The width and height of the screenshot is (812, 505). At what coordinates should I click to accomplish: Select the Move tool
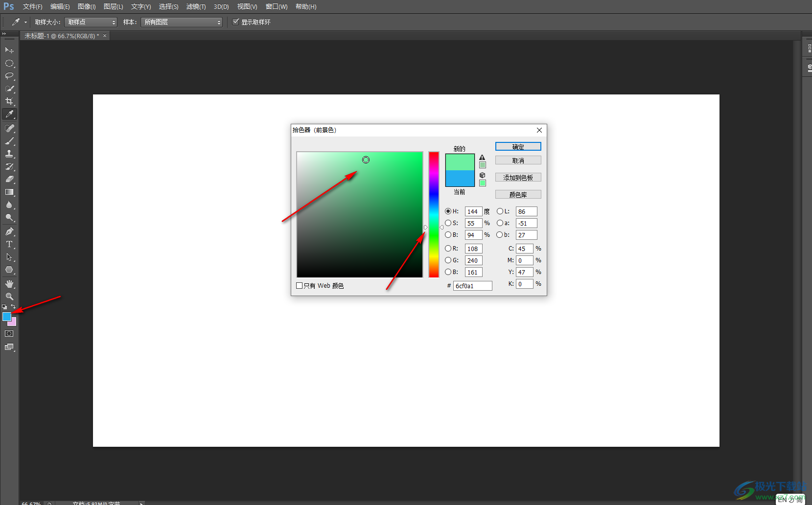click(x=9, y=50)
